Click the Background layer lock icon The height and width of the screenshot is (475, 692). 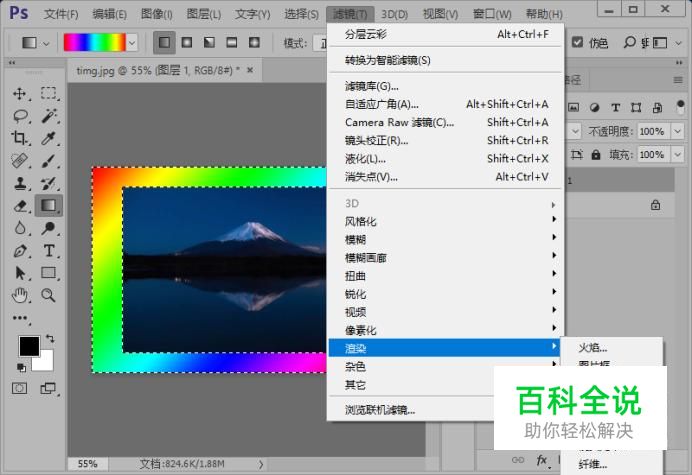click(x=655, y=205)
